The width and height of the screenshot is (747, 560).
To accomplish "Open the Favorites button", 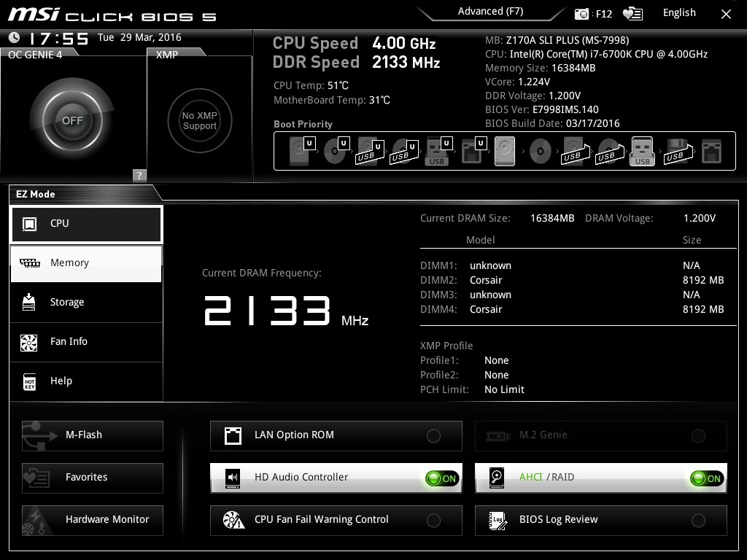I will click(93, 478).
